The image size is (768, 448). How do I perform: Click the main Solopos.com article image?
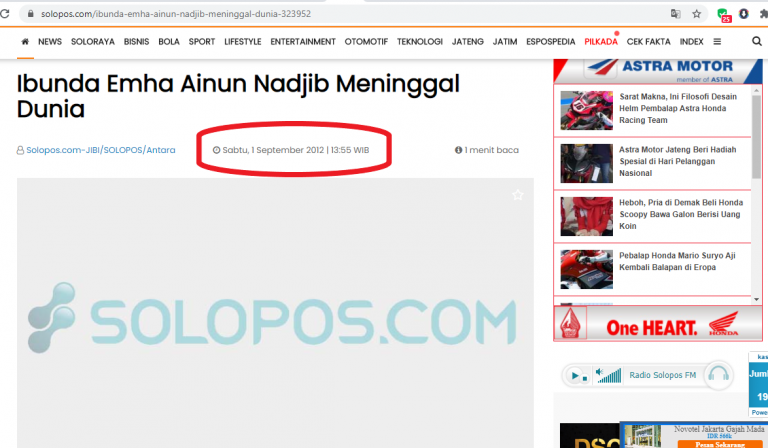point(275,313)
